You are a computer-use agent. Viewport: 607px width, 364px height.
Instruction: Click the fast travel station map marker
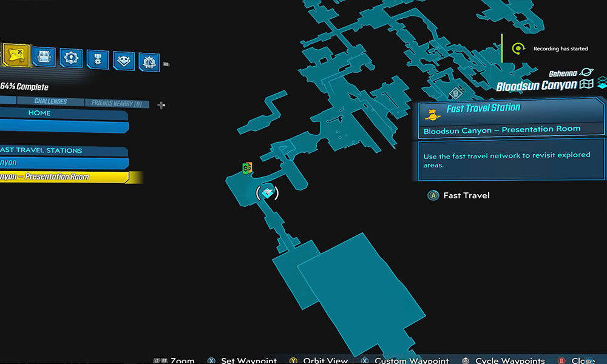pyautogui.click(x=267, y=192)
